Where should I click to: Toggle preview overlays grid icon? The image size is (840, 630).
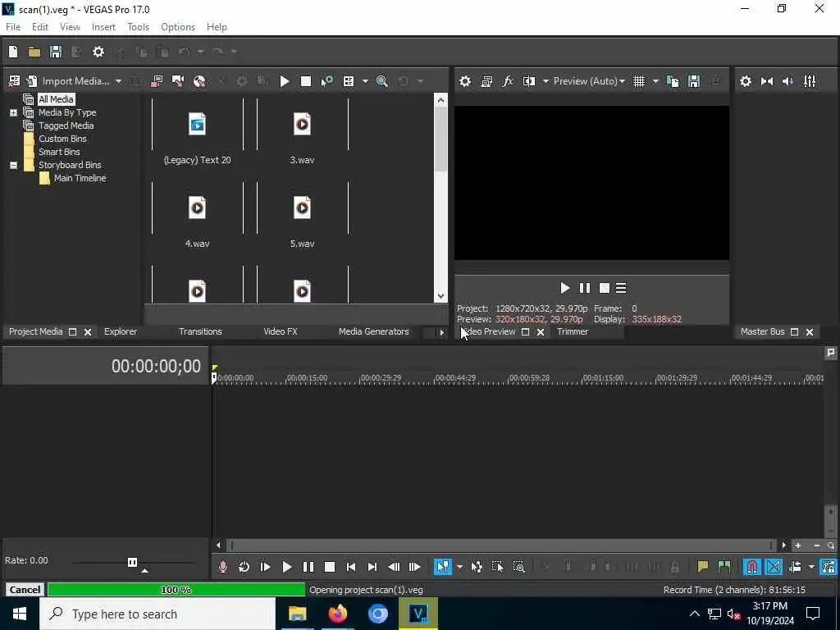[638, 81]
